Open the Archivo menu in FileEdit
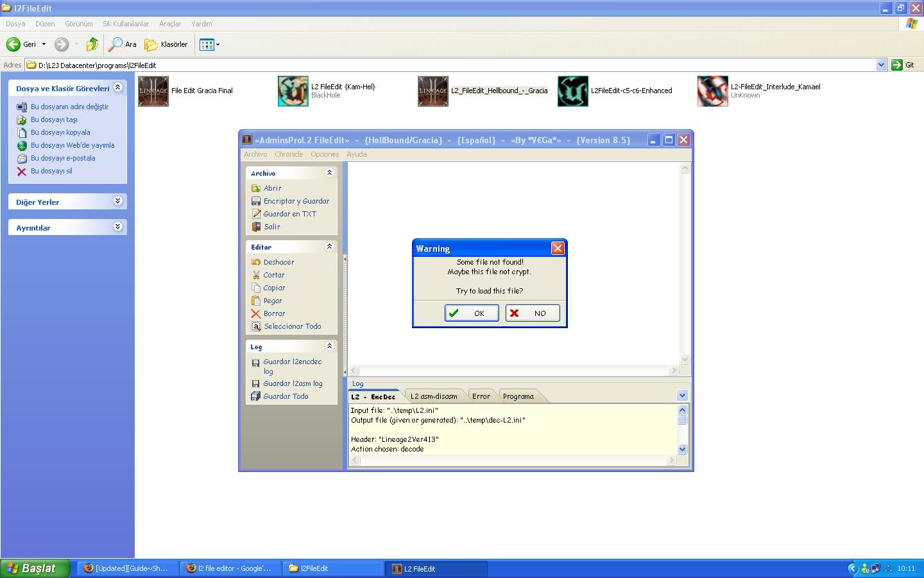This screenshot has width=924, height=578. (x=255, y=154)
